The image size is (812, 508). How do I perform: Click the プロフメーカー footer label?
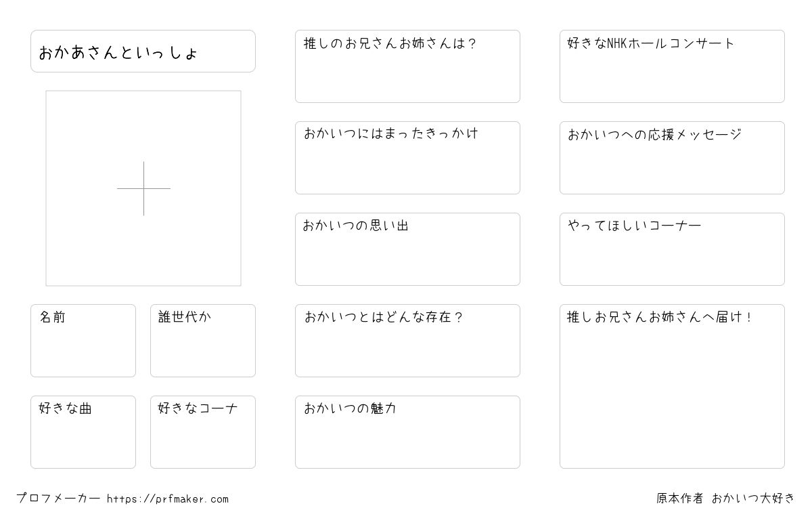pyautogui.click(x=58, y=499)
